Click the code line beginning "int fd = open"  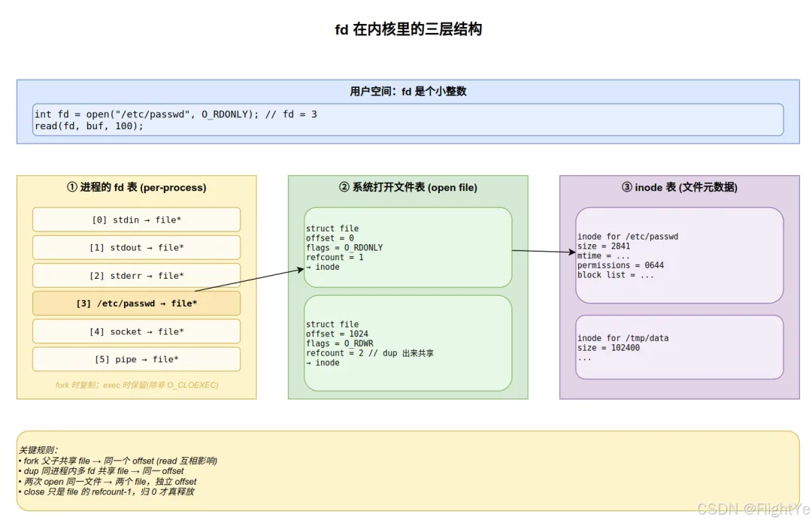176,114
